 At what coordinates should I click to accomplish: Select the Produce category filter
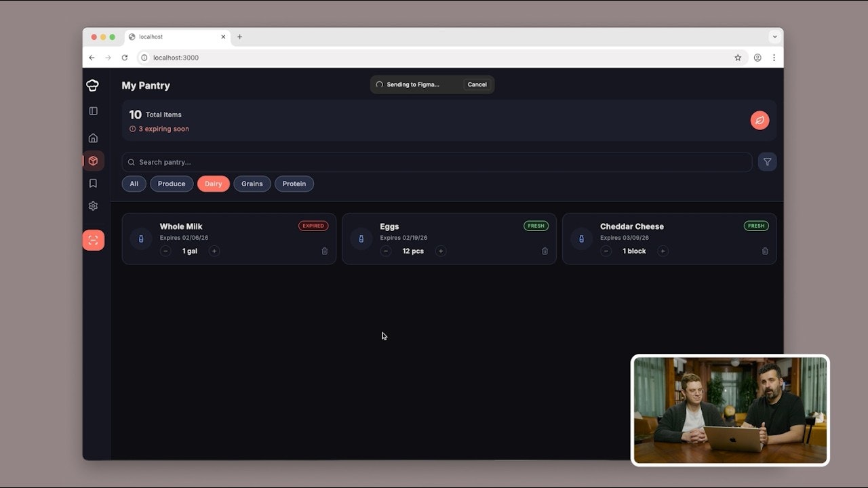tap(172, 184)
